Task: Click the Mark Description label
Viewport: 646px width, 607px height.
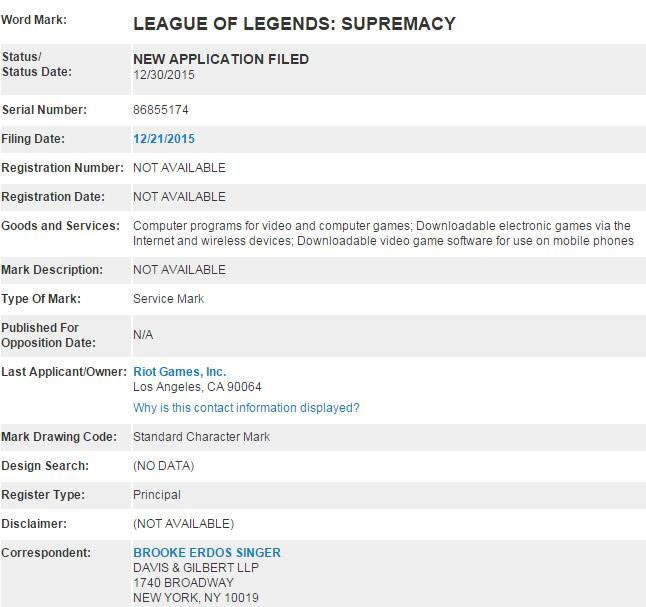Action: point(52,270)
